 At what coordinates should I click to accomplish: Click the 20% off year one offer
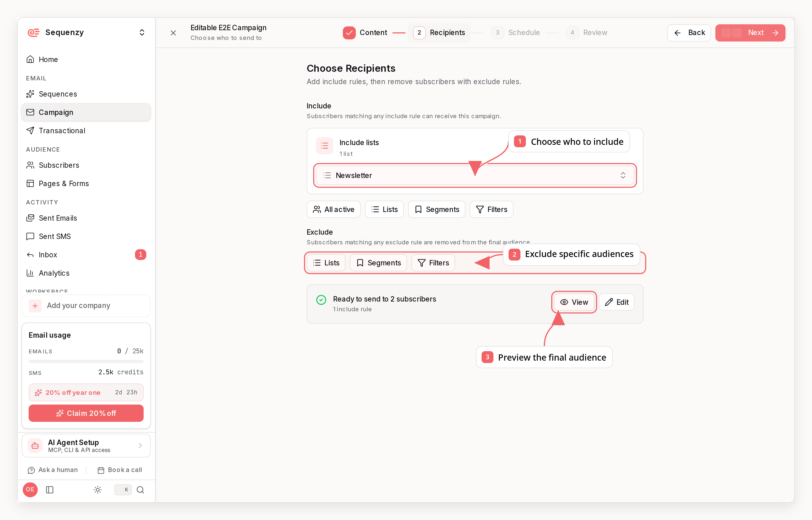(x=86, y=392)
